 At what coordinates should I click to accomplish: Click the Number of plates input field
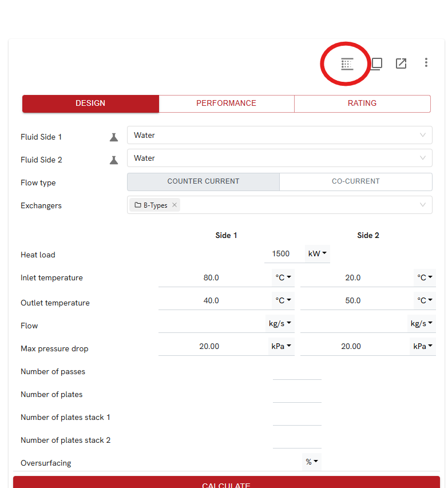click(297, 394)
